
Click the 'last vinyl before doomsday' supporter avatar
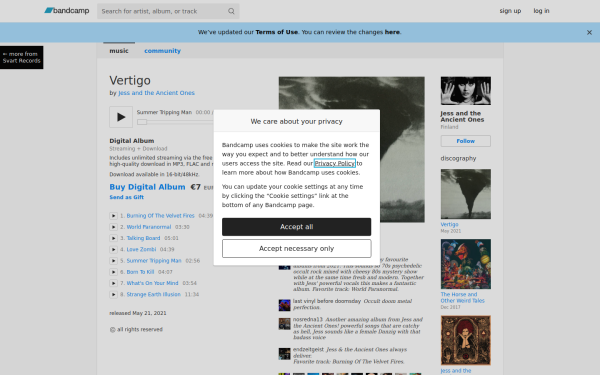[284, 305]
